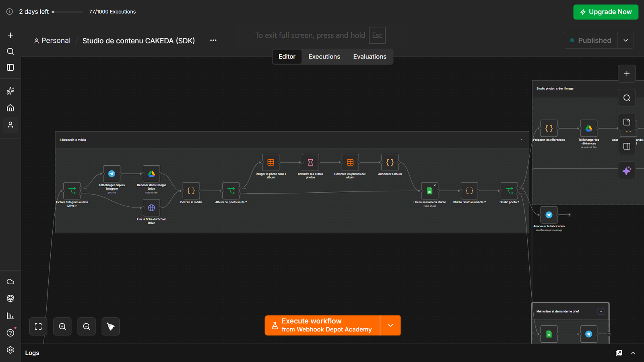Viewport: 644px width, 362px height.
Task: Add a sticky note on canvas
Action: tap(627, 122)
